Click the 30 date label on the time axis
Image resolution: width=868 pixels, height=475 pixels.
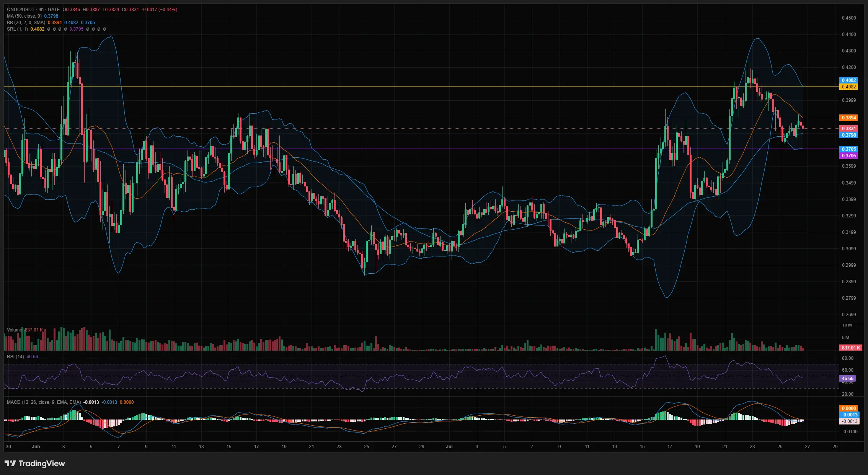pyautogui.click(x=8, y=447)
